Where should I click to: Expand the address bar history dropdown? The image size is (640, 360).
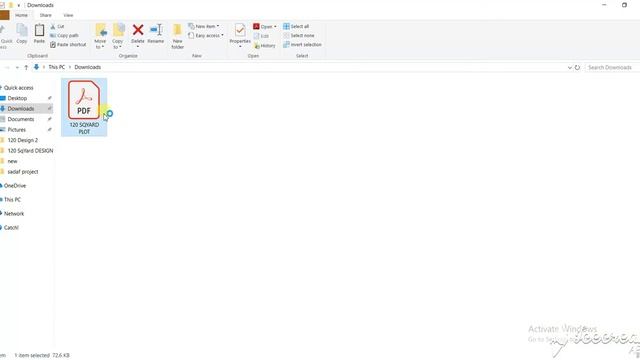(x=569, y=67)
